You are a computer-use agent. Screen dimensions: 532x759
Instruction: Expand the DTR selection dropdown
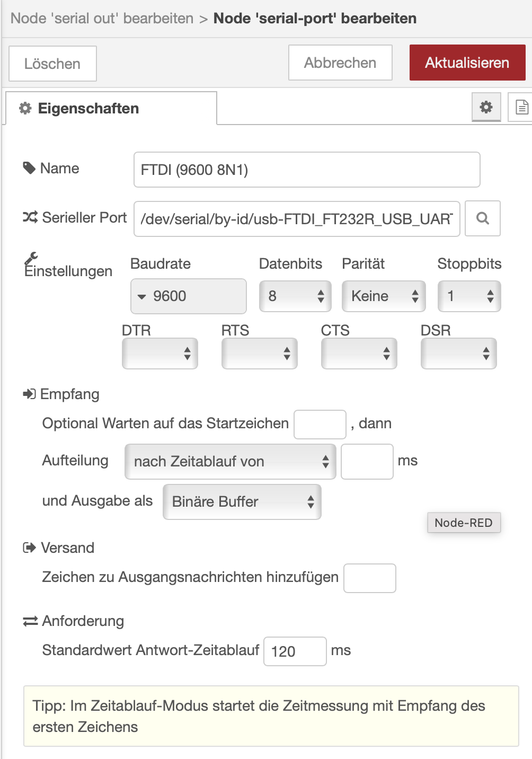159,354
